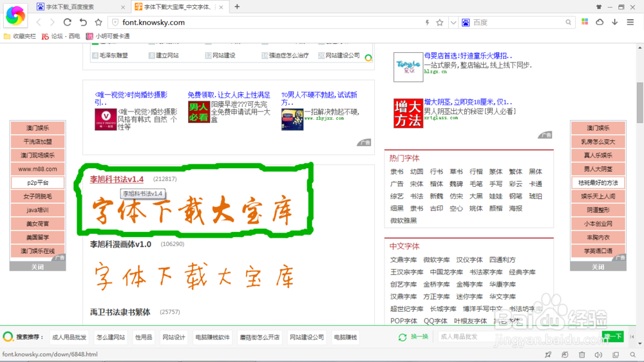Open the 论坛 - 西电 bookmark
The width and height of the screenshot is (644, 362).
[x=61, y=36]
